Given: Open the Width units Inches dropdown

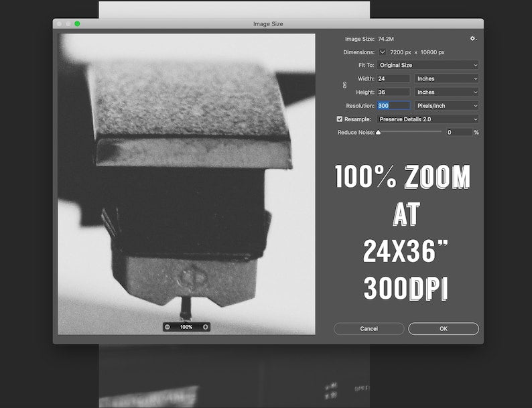Looking at the screenshot, I should pyautogui.click(x=446, y=78).
